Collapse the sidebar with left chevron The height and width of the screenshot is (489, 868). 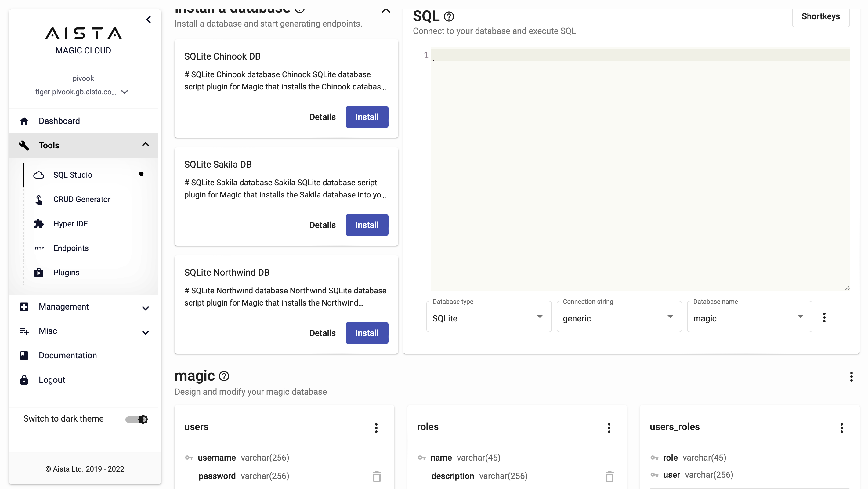(149, 20)
